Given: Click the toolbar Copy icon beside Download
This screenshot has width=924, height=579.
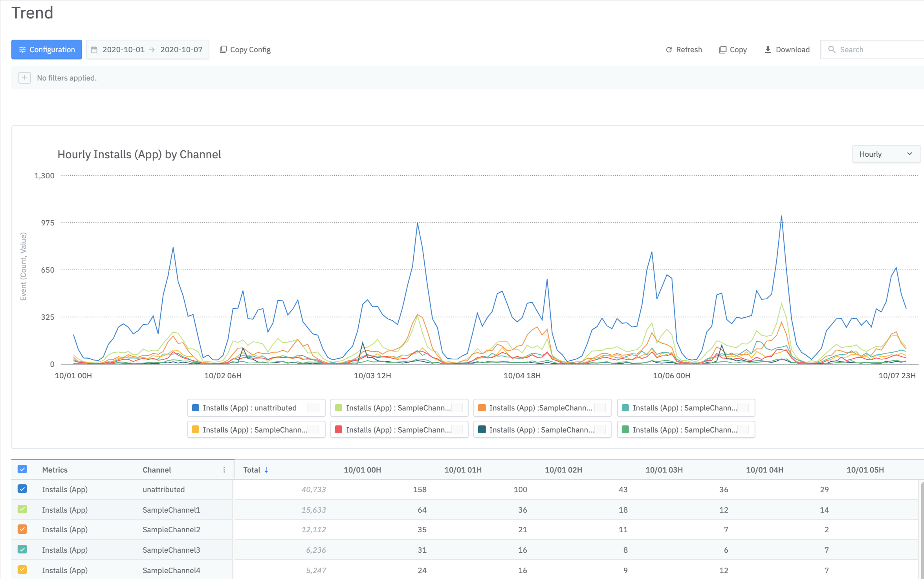Looking at the screenshot, I should click(x=722, y=49).
